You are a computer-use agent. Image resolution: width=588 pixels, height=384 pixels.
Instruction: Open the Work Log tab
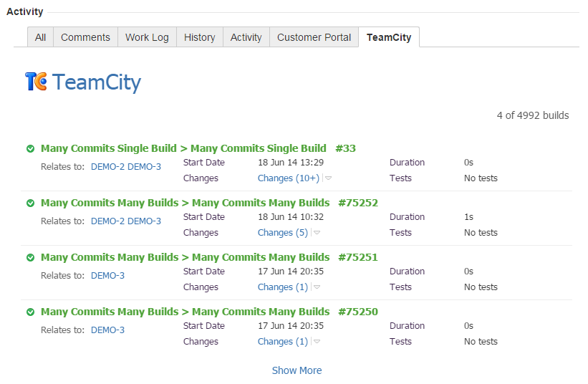point(147,37)
